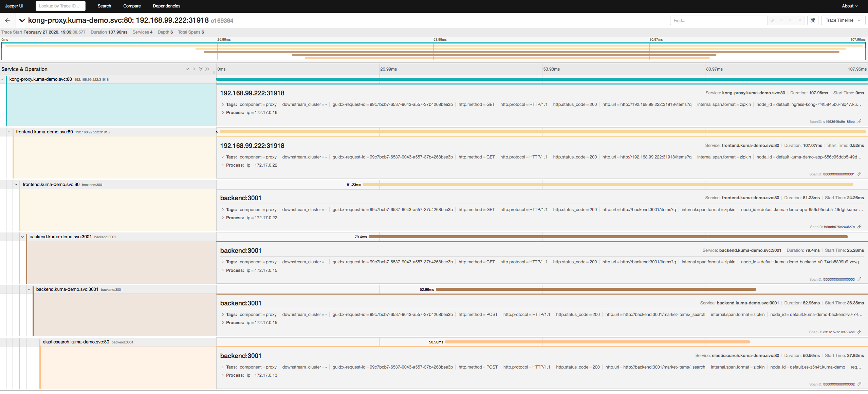Click the grid/settings icon top right
The height and width of the screenshot is (394, 868).
[812, 20]
